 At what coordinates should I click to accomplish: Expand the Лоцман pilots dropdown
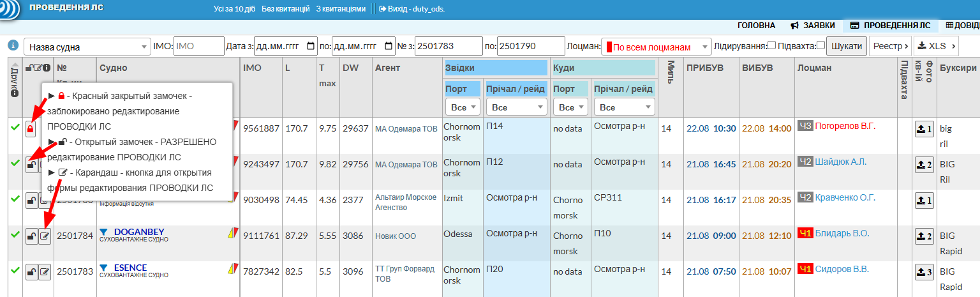[656, 47]
